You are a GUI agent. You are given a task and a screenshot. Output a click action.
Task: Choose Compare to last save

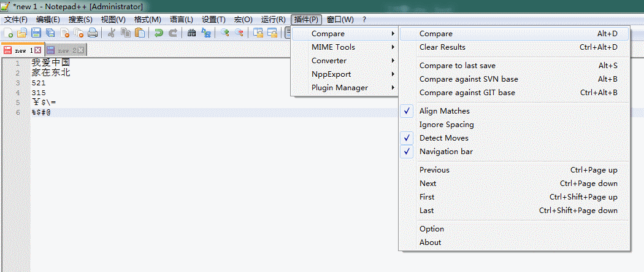[514, 66]
